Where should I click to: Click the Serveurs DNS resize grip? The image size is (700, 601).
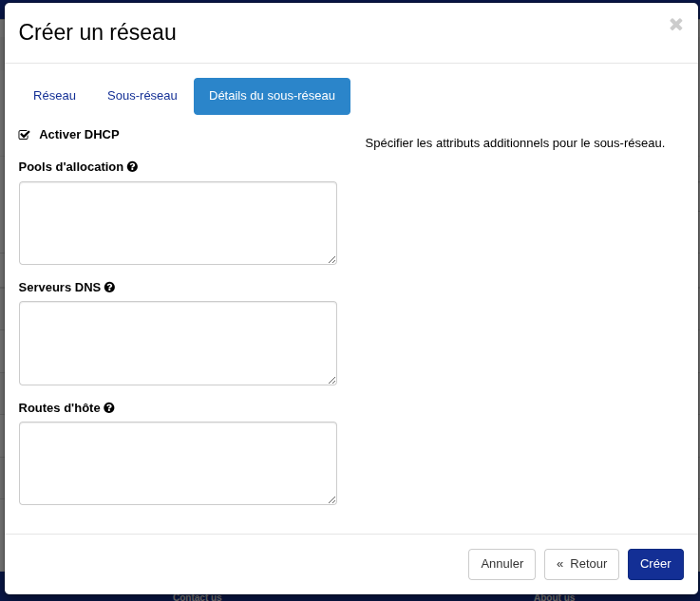pos(332,380)
